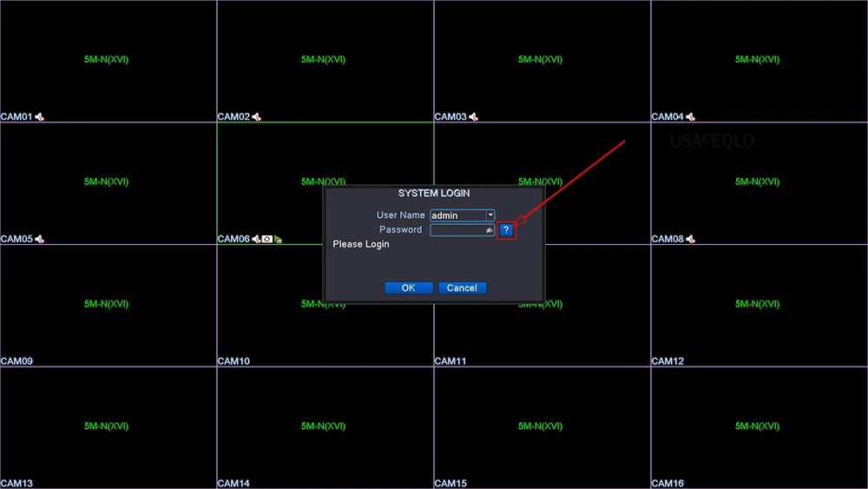Click the CAM06 channel label
The image size is (868, 489).
(x=233, y=239)
